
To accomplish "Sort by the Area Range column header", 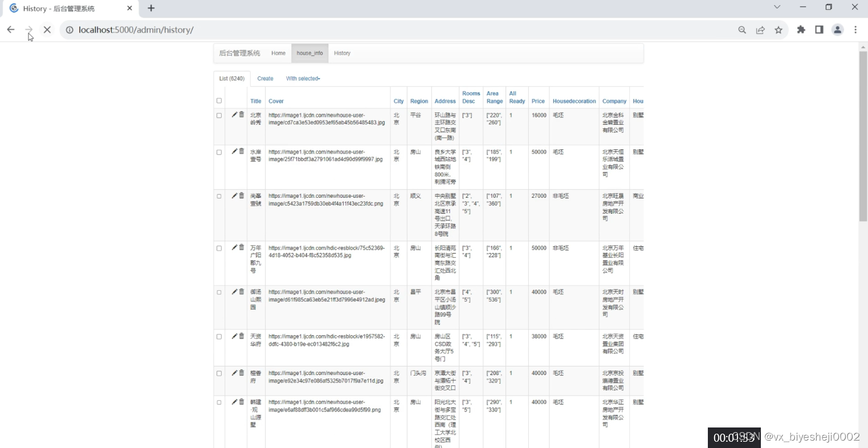I will [494, 97].
